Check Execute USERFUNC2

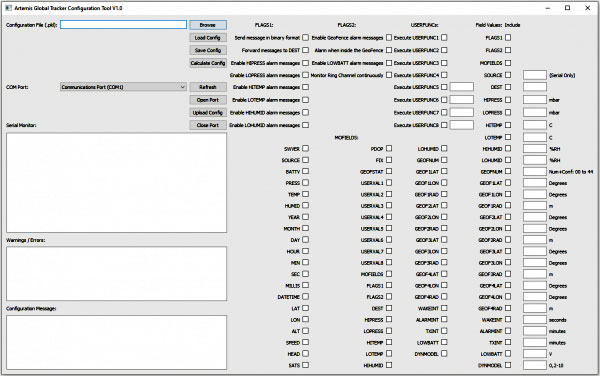[444, 50]
